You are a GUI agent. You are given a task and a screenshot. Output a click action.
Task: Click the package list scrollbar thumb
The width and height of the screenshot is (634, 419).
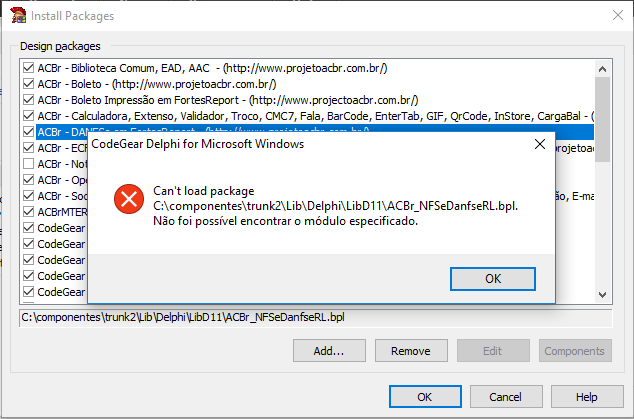602,120
